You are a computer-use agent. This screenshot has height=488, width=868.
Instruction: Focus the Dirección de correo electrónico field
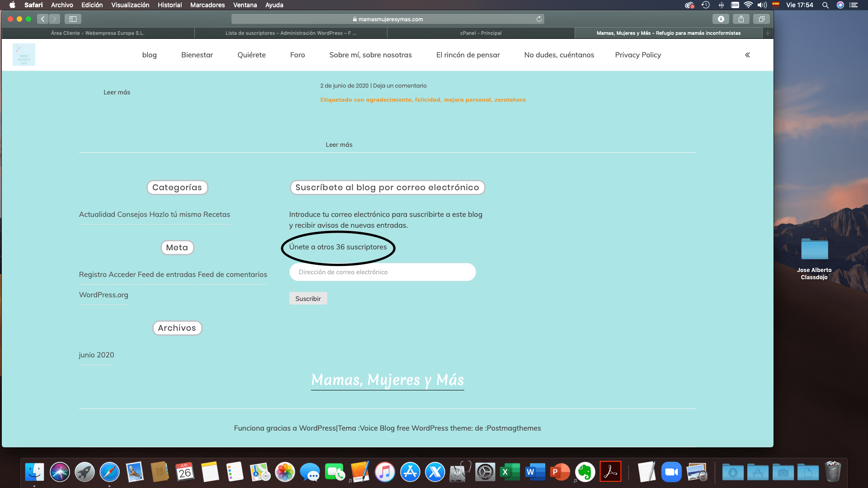pyautogui.click(x=382, y=272)
